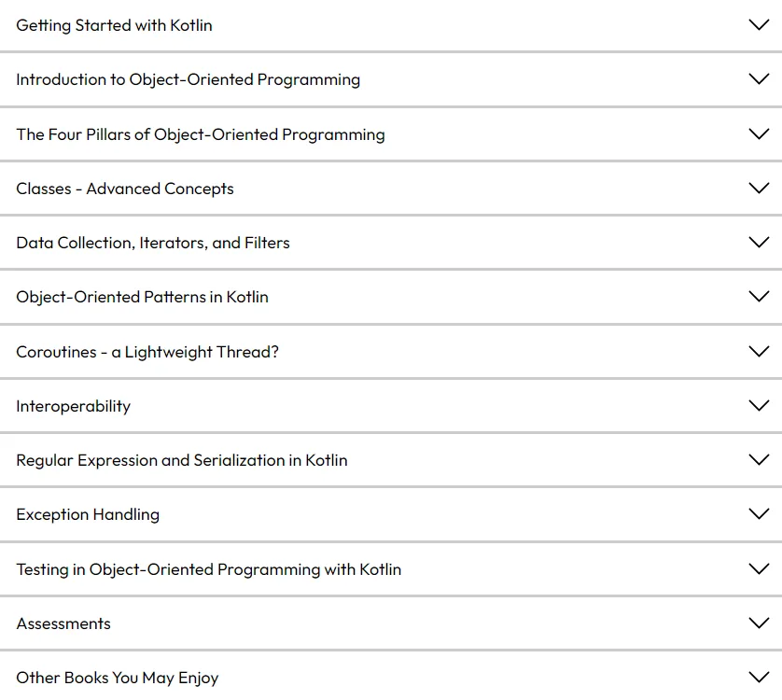Screen dimensions: 782x700
Task: Expand Other Books You May Enjoy chevron
Action: coord(759,678)
